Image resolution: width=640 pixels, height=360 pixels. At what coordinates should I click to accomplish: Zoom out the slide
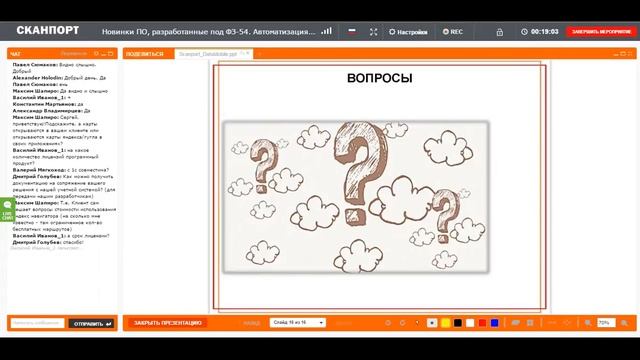[588, 323]
